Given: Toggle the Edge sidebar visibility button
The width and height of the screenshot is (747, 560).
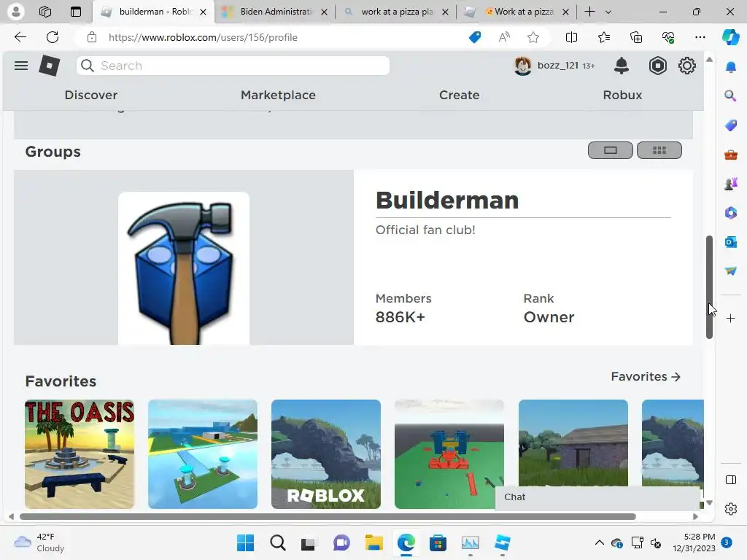Looking at the screenshot, I should pos(730,480).
